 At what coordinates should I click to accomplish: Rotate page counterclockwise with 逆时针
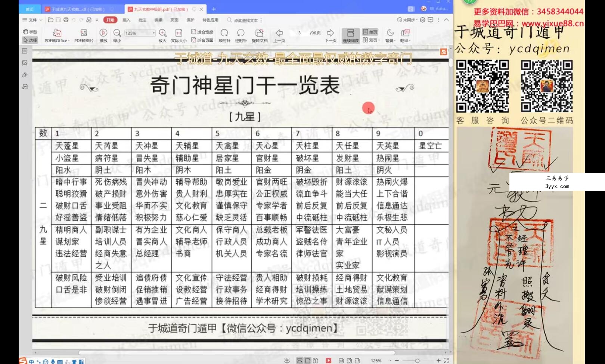[241, 36]
